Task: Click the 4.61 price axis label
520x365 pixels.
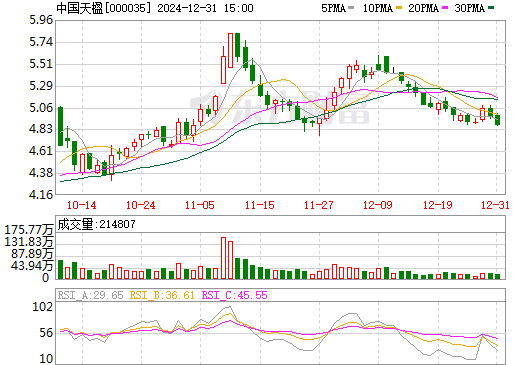Action: pyautogui.click(x=41, y=151)
